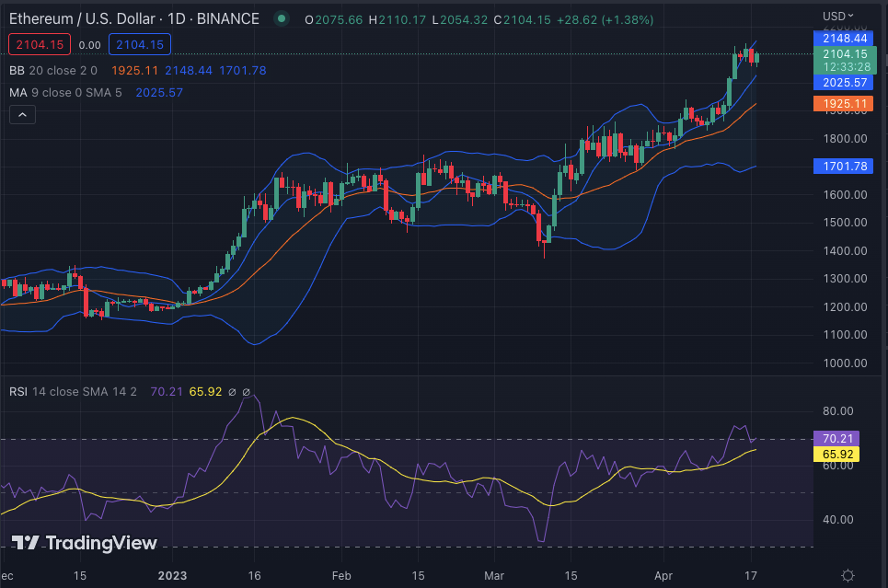Click the blue 2025.57 MA price label

pos(842,83)
